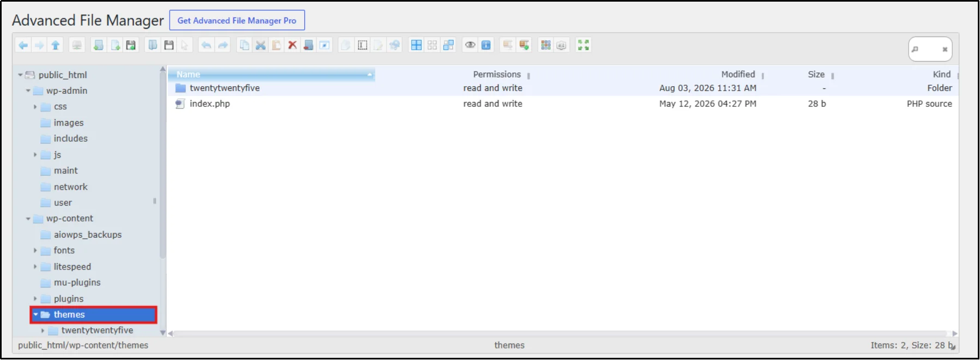Viewport: 980px width, 360px height.
Task: Select the index.php file row
Action: [x=563, y=104]
